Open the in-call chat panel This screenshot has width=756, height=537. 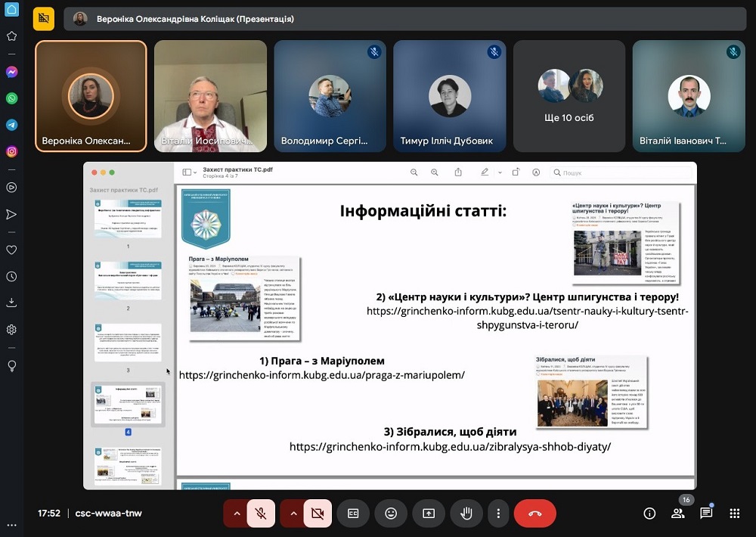click(x=706, y=514)
